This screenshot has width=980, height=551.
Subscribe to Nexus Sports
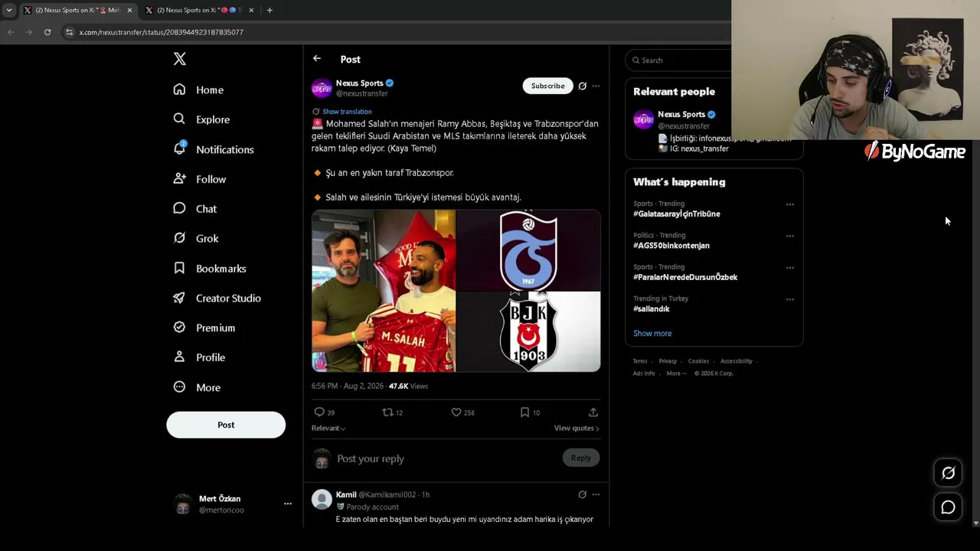pyautogui.click(x=548, y=86)
